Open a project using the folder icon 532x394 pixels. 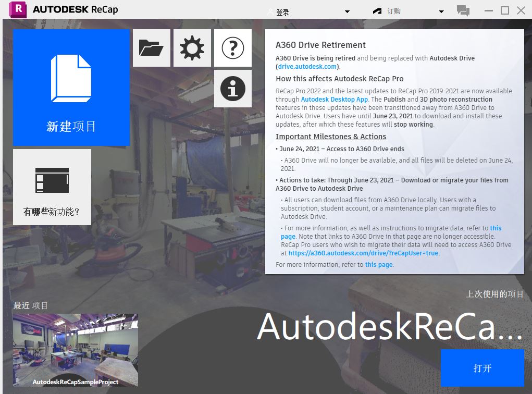[151, 47]
